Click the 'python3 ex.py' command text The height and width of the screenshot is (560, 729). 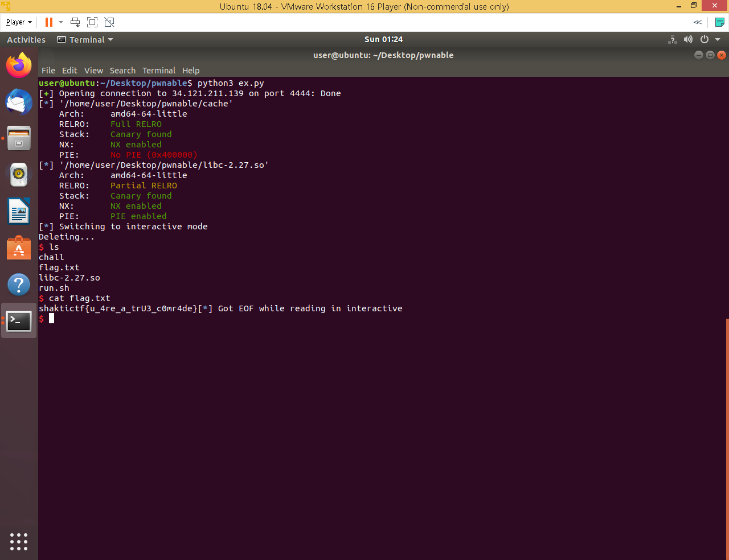pyautogui.click(x=231, y=83)
